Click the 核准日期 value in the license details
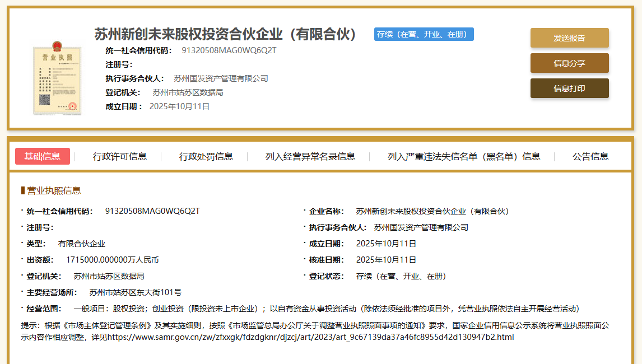The height and width of the screenshot is (364, 642). coord(386,260)
